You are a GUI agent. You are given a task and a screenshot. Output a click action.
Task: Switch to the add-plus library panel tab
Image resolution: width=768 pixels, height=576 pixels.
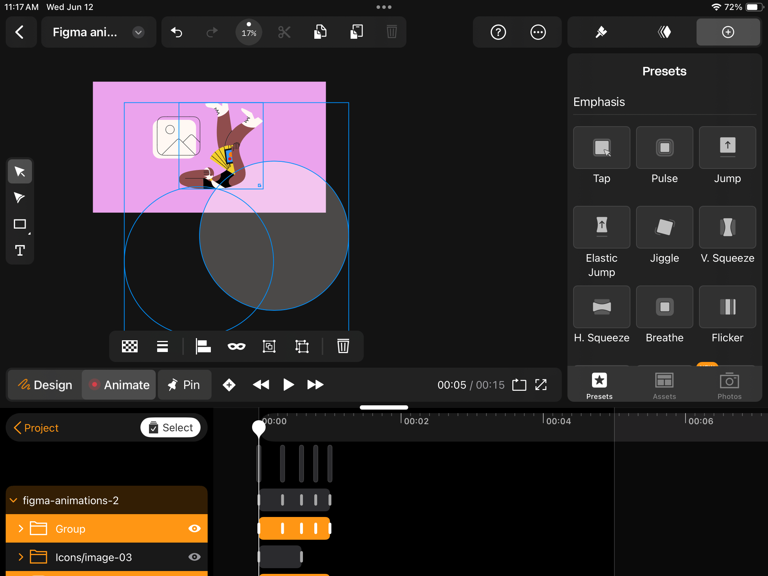728,32
